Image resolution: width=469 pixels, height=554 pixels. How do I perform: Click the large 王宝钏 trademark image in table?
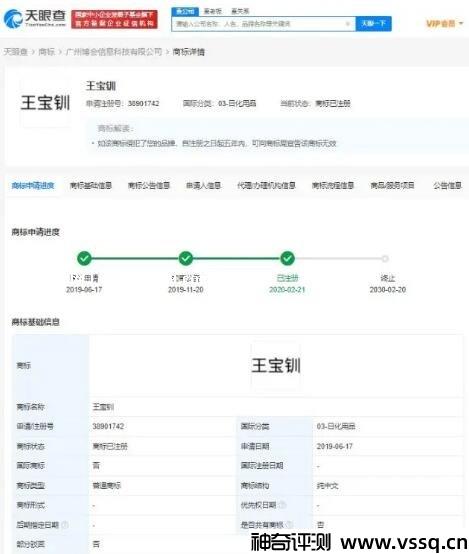(x=276, y=366)
